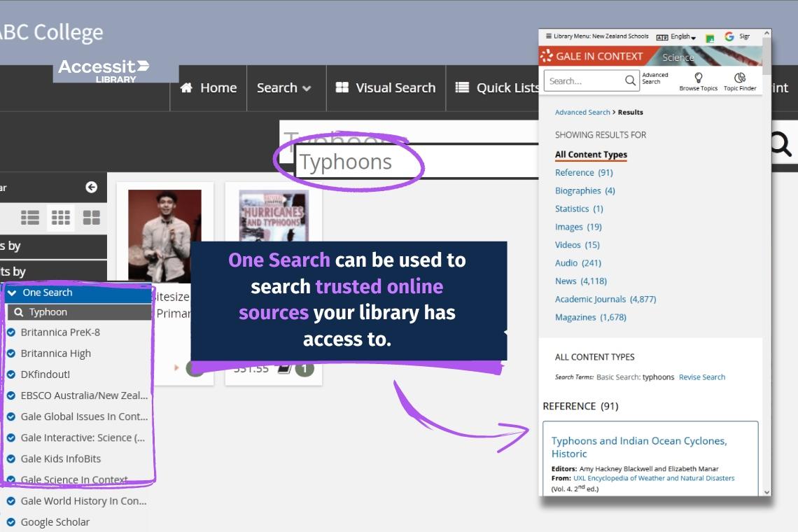Open the Reference (91) results
This screenshot has width=798, height=532.
click(584, 173)
